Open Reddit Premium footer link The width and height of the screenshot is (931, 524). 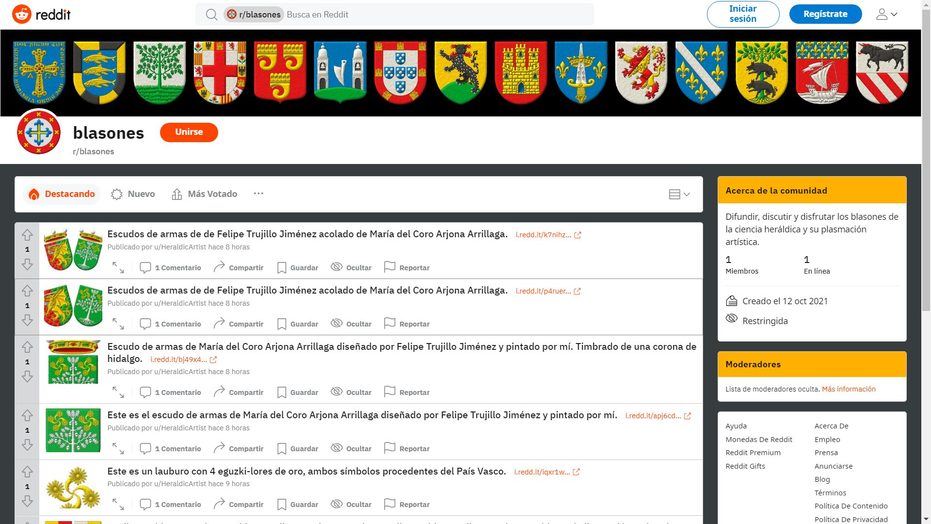753,453
